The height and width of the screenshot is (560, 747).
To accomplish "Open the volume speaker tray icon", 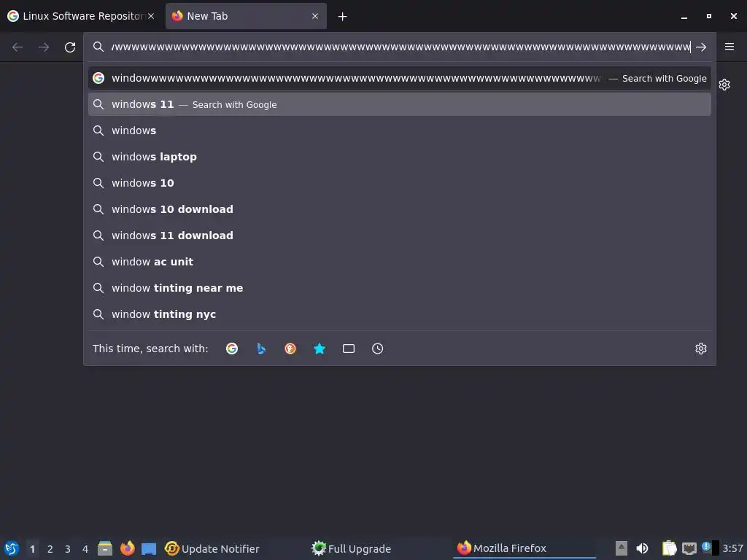I will tap(642, 548).
